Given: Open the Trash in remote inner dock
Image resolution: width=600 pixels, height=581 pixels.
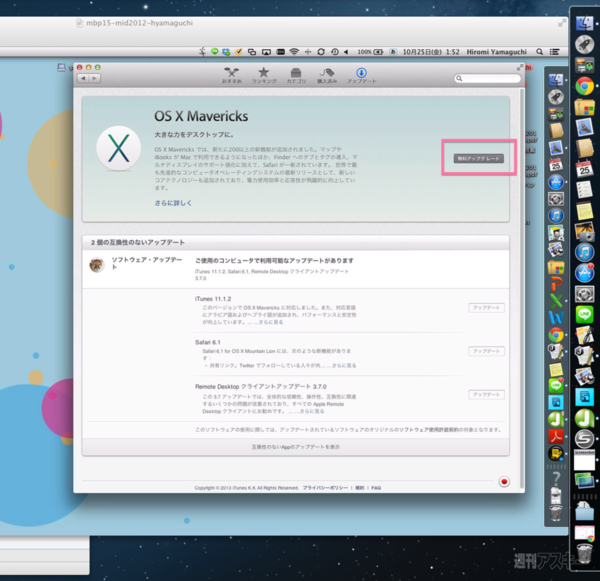Looking at the screenshot, I should [x=556, y=513].
